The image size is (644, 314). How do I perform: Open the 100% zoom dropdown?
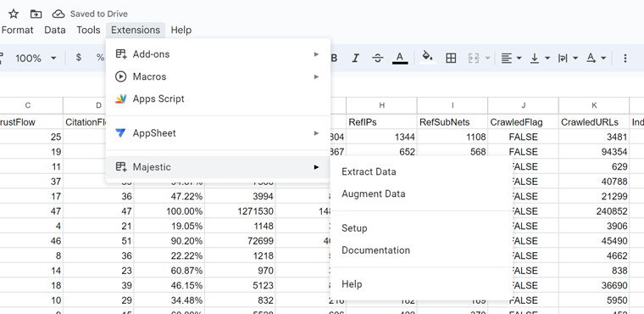36,59
